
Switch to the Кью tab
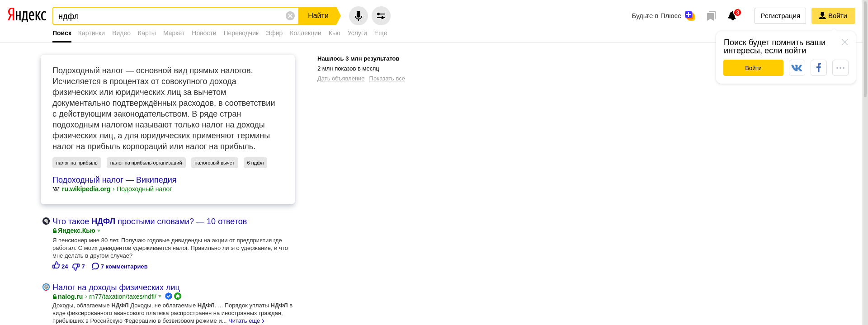point(335,33)
